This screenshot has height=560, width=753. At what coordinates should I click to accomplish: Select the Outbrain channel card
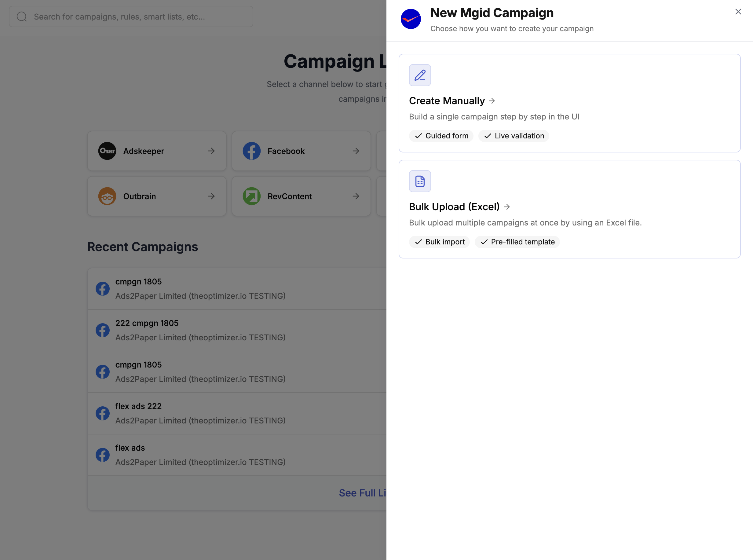157,196
